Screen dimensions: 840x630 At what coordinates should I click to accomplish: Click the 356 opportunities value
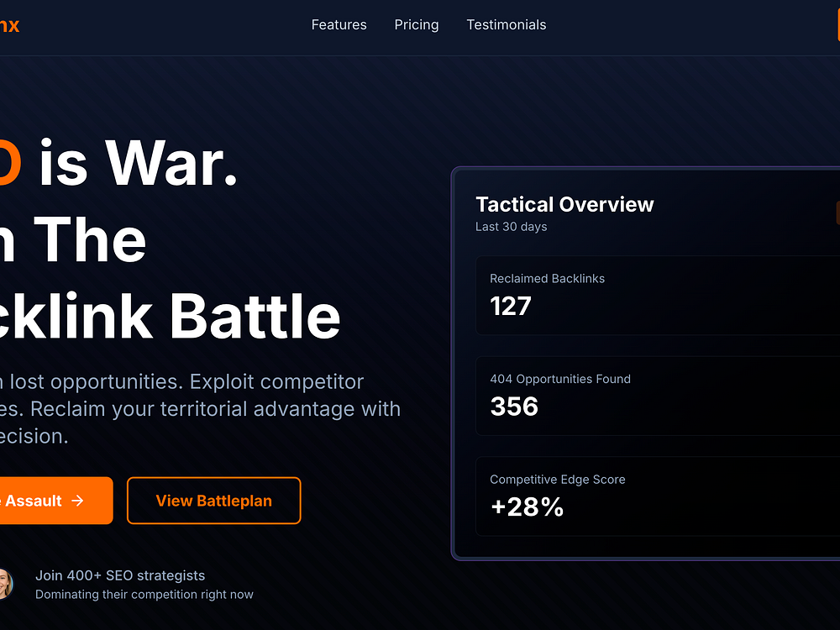coord(514,407)
